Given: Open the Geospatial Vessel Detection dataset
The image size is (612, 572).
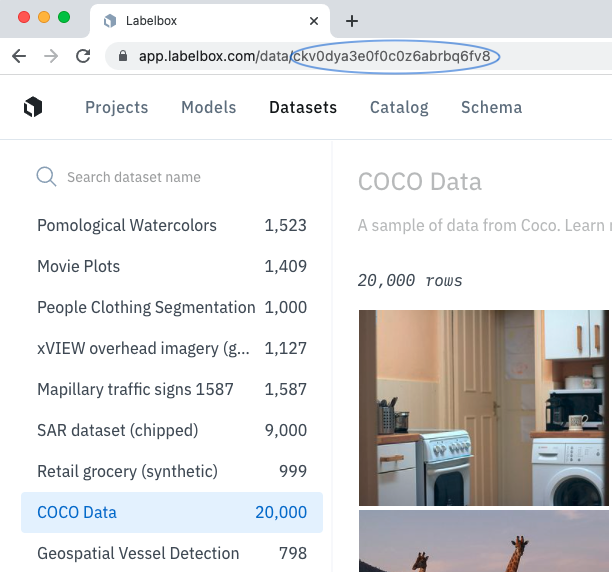Looking at the screenshot, I should 172,553.
